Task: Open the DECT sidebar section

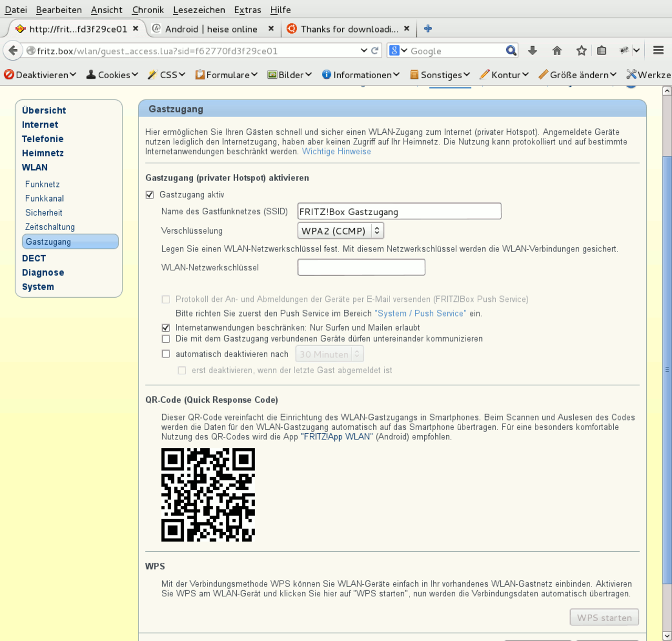Action: [x=34, y=258]
